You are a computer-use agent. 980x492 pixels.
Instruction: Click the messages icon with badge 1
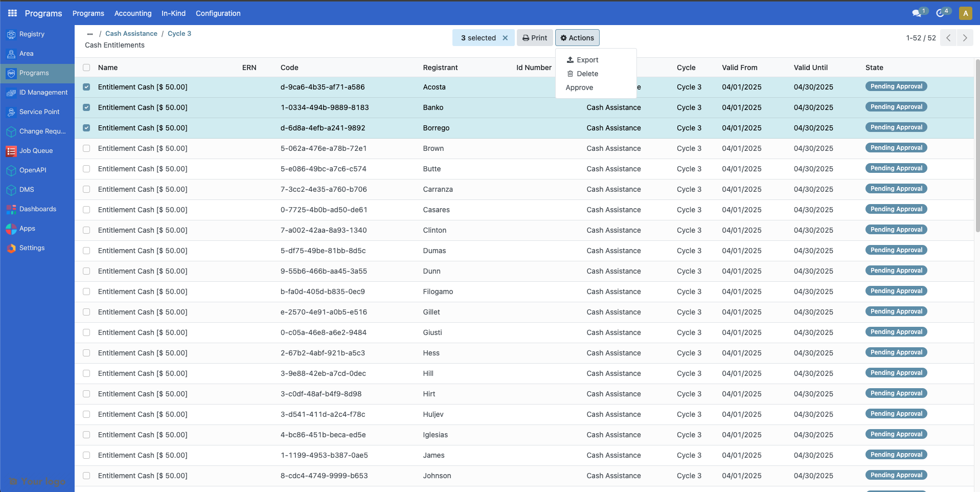click(918, 12)
